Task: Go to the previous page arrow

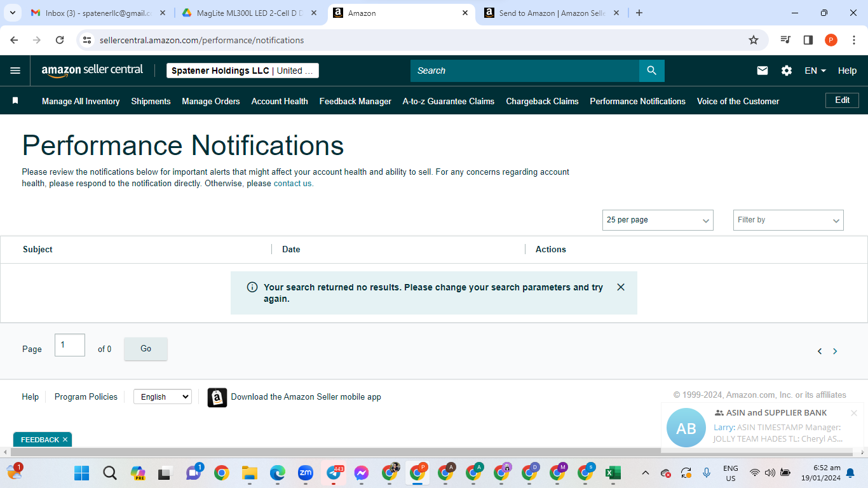Action: click(x=820, y=351)
